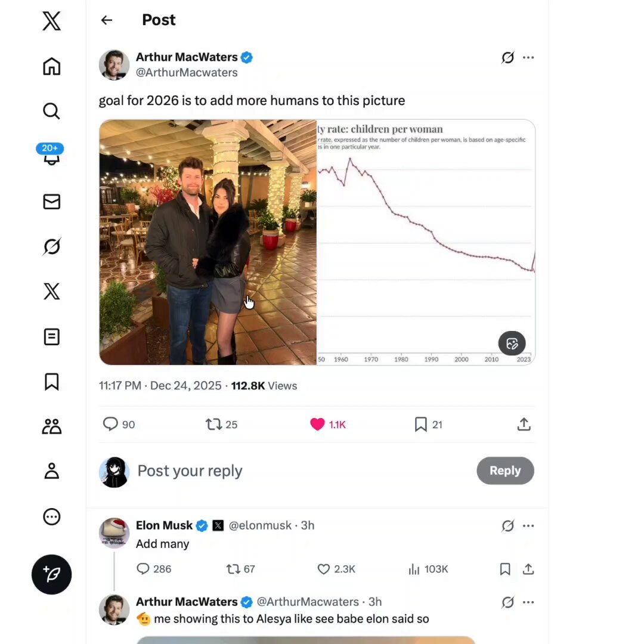Compose a new post
The image size is (644, 644).
point(52,574)
